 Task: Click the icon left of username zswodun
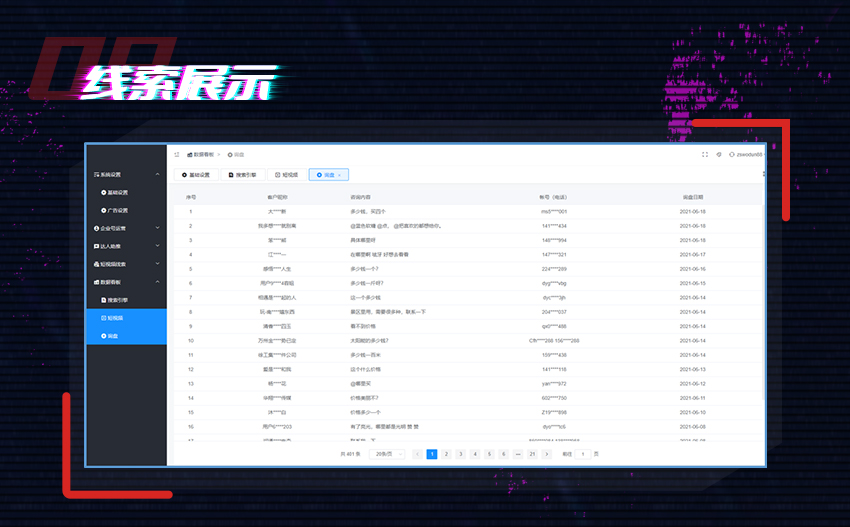[x=732, y=155]
